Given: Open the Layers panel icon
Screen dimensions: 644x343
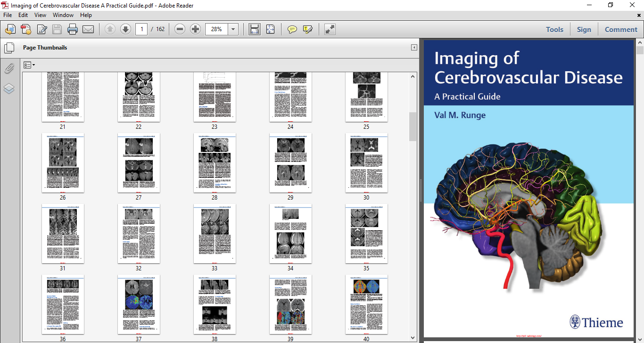Looking at the screenshot, I should click(x=9, y=89).
